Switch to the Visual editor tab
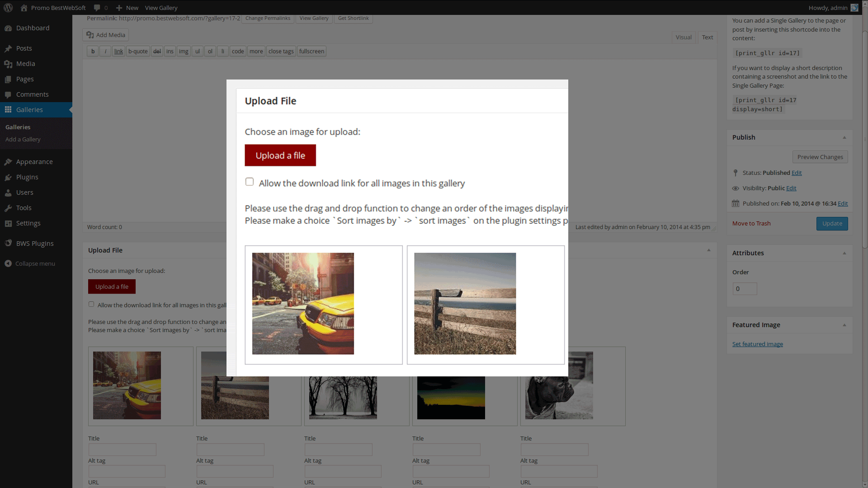868x488 pixels. pos(684,37)
